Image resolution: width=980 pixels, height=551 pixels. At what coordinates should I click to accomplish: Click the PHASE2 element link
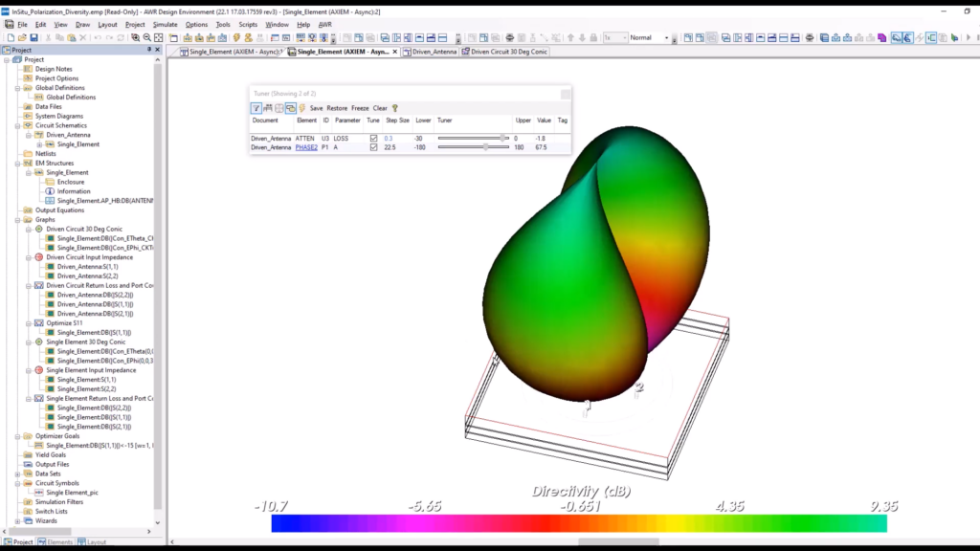tap(306, 147)
